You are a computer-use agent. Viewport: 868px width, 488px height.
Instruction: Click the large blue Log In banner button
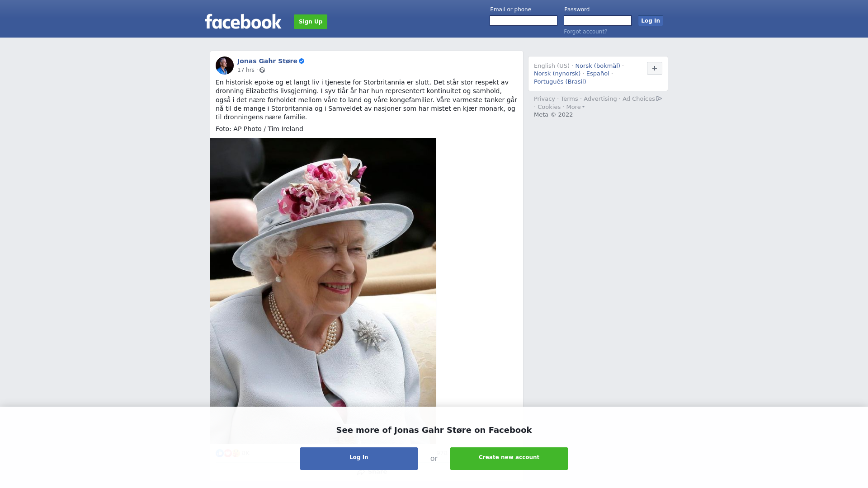pos(359,459)
